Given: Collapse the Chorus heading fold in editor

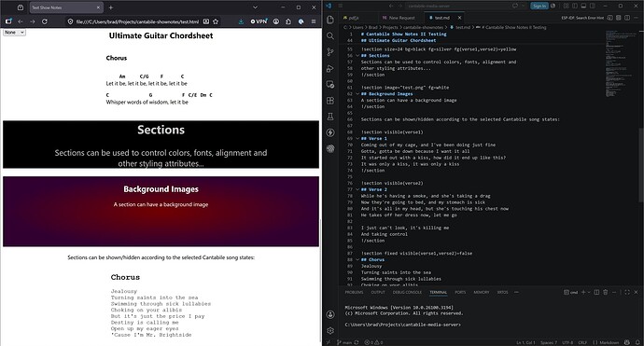Looking at the screenshot, I should pyautogui.click(x=357, y=260).
